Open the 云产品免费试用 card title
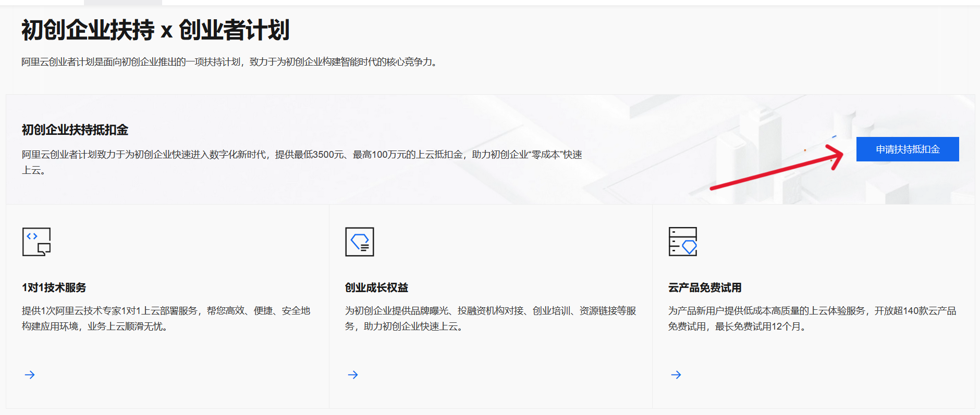This screenshot has width=980, height=415. pos(705,287)
